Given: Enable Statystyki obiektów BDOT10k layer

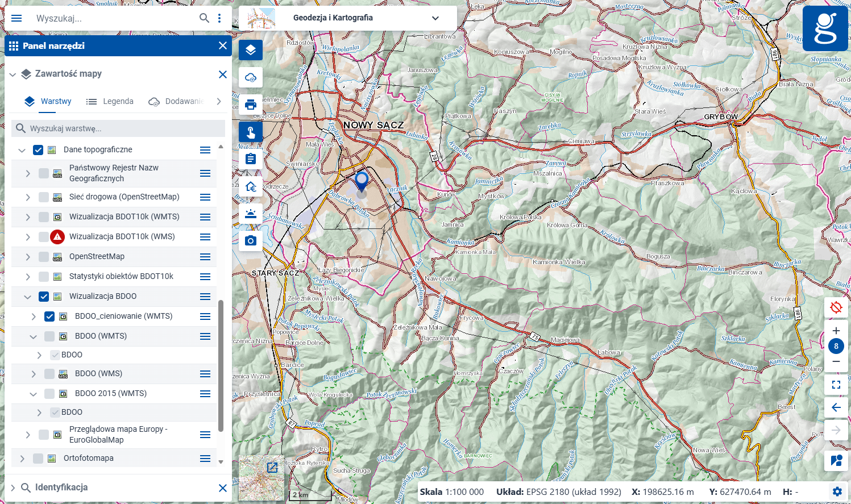Looking at the screenshot, I should (x=44, y=277).
